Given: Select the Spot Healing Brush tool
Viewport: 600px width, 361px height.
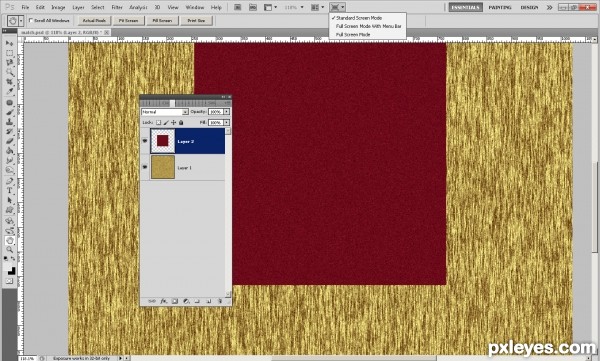Looking at the screenshot, I should pyautogui.click(x=10, y=103).
